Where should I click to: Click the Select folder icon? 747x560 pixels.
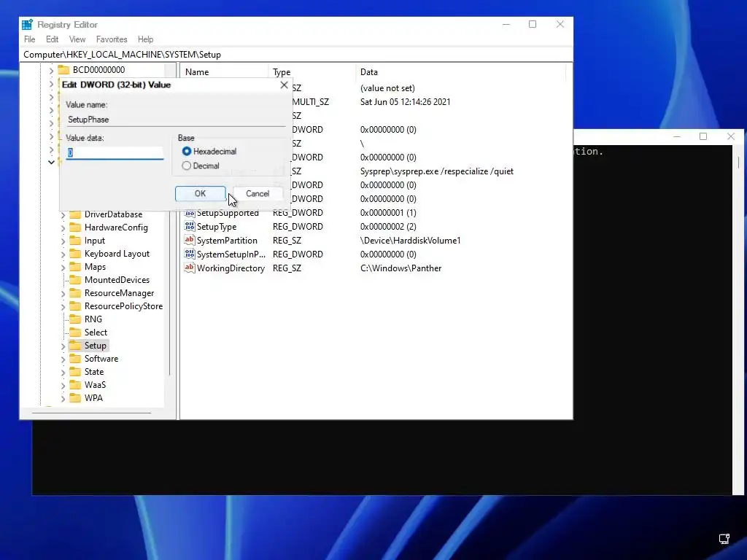[x=75, y=332]
